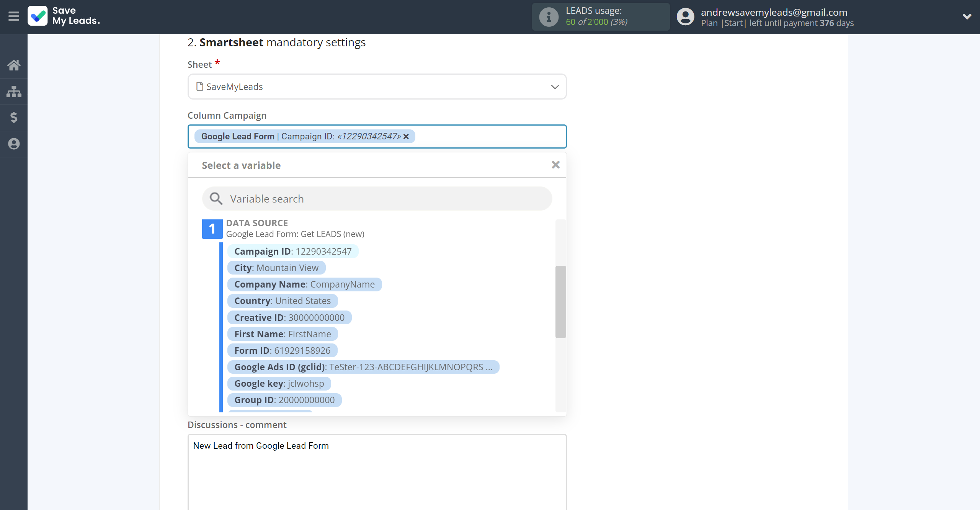Click the user avatar icon

(685, 17)
